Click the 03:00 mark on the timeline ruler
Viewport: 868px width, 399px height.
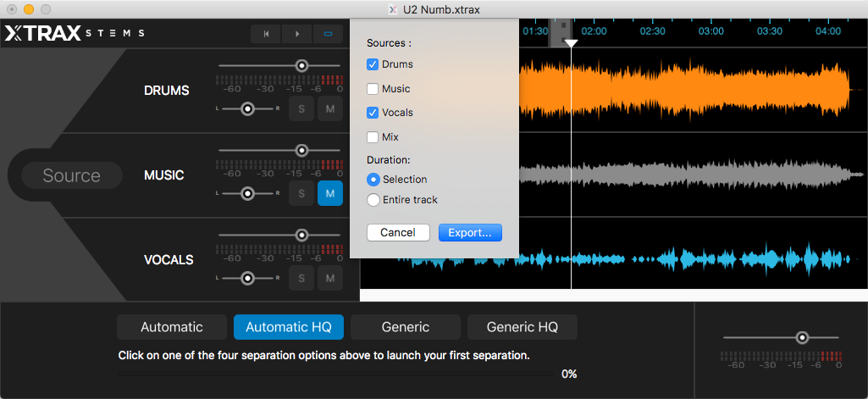click(x=710, y=31)
